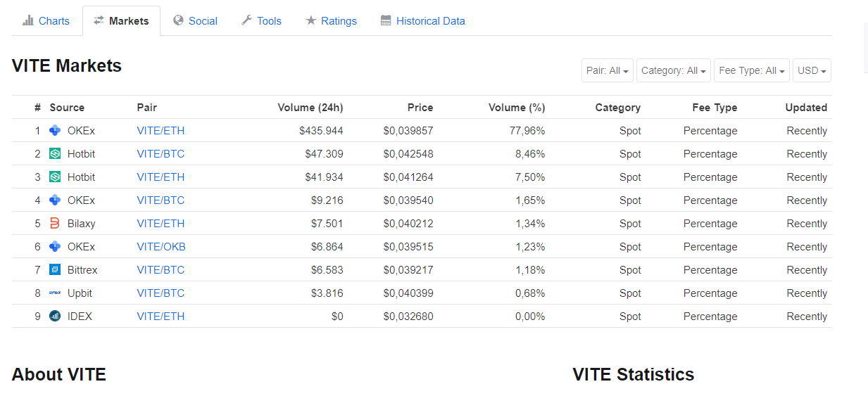Click the Upbit logo in row 8
Image resolution: width=868 pixels, height=396 pixels.
coord(55,293)
